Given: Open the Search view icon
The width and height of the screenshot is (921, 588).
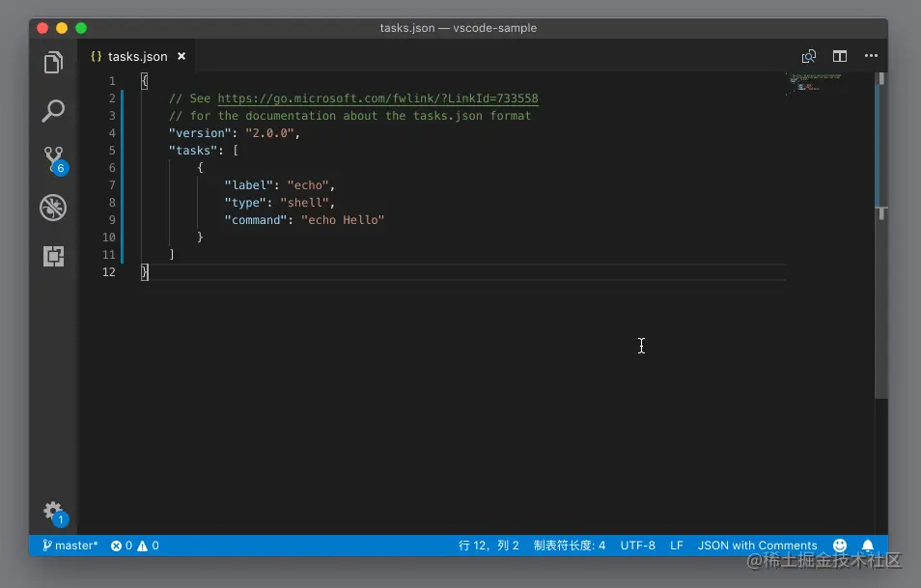Looking at the screenshot, I should click(53, 111).
